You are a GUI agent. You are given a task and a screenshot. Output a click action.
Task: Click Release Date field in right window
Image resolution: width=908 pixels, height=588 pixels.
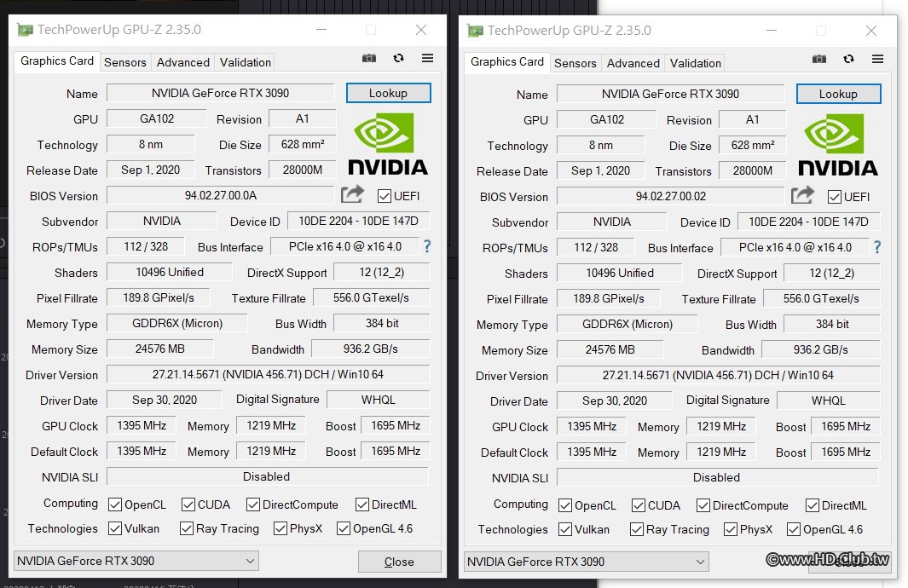point(600,170)
